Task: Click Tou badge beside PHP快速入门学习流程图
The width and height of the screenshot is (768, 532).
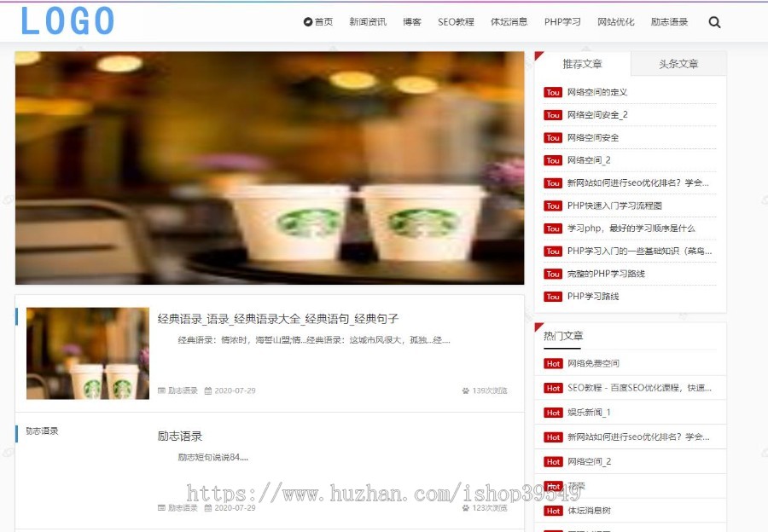Action: [x=553, y=206]
